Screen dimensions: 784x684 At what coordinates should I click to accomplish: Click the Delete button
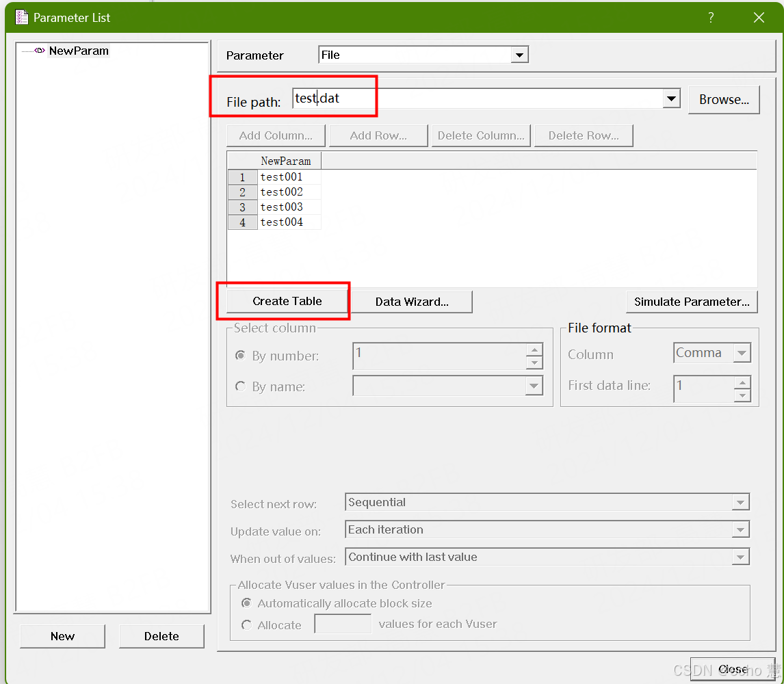pyautogui.click(x=161, y=636)
